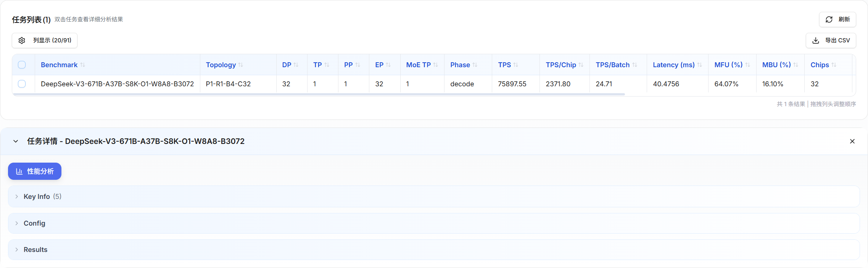Click the gear icon for column display

(22, 40)
